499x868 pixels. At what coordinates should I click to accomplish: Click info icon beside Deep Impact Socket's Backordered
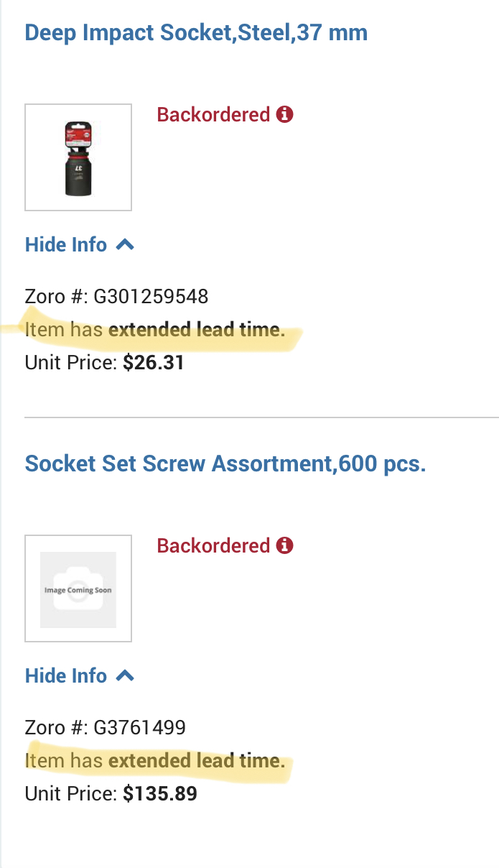285,114
